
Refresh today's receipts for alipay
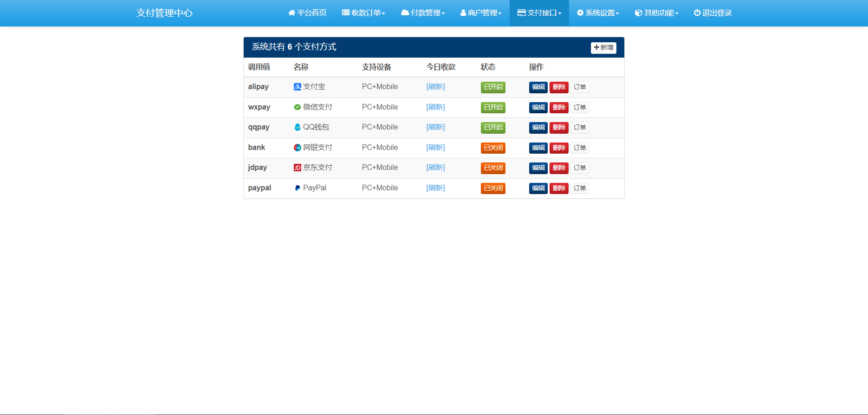tap(435, 87)
